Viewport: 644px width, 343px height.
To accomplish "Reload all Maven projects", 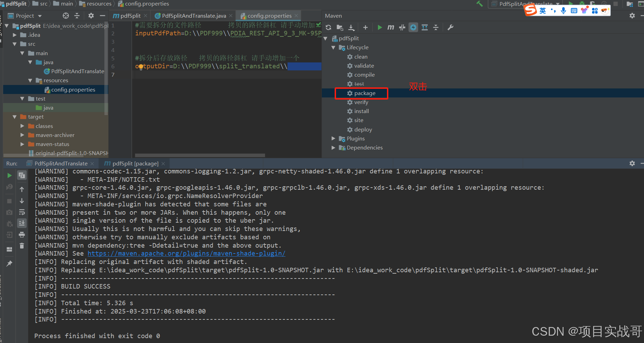I will coord(328,27).
